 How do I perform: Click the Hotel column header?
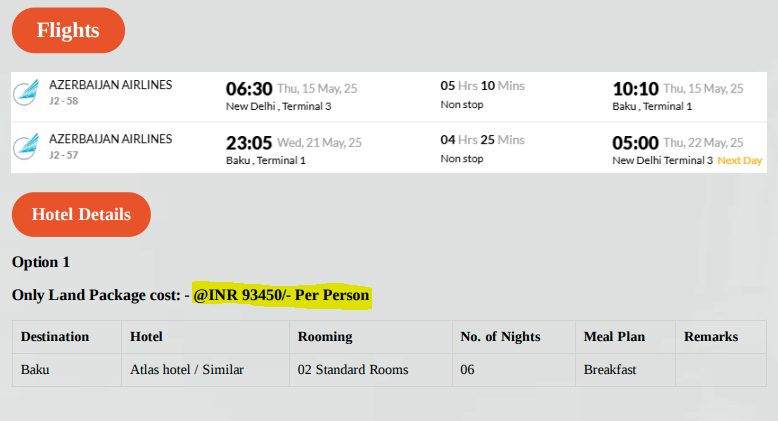tap(146, 337)
